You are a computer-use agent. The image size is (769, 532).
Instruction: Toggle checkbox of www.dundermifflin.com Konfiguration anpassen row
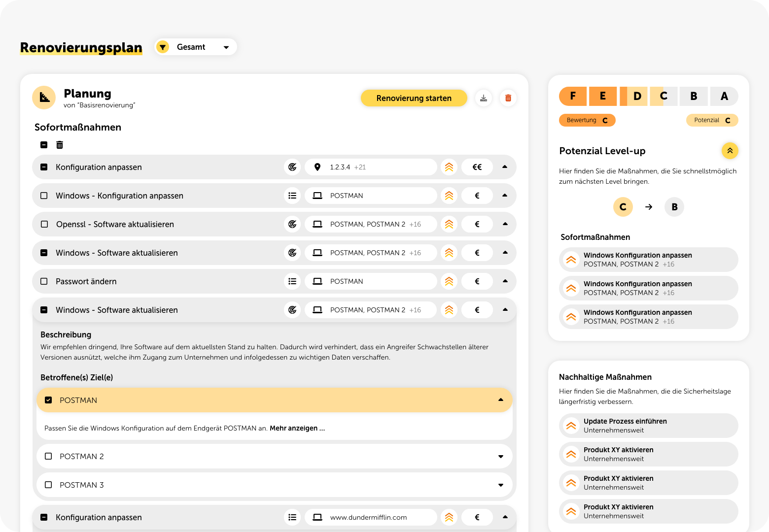pyautogui.click(x=44, y=517)
